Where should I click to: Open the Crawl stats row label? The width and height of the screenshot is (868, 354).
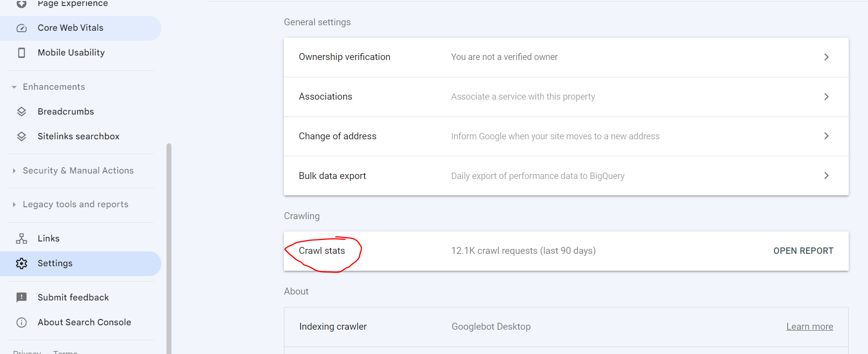click(322, 251)
